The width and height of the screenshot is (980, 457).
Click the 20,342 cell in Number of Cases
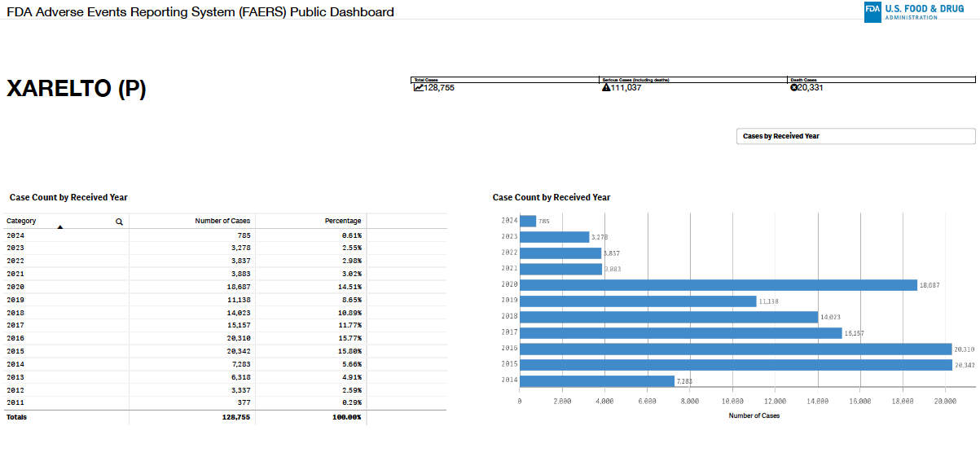238,351
